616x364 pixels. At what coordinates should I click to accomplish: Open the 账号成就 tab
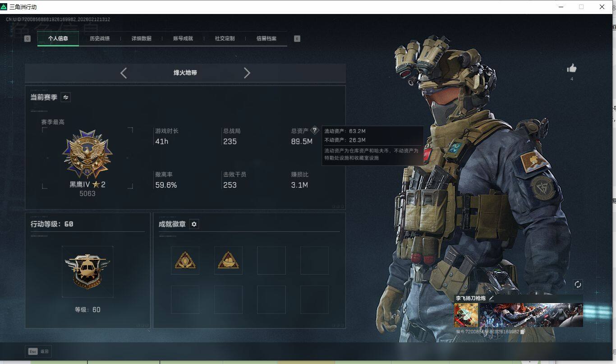coord(182,39)
